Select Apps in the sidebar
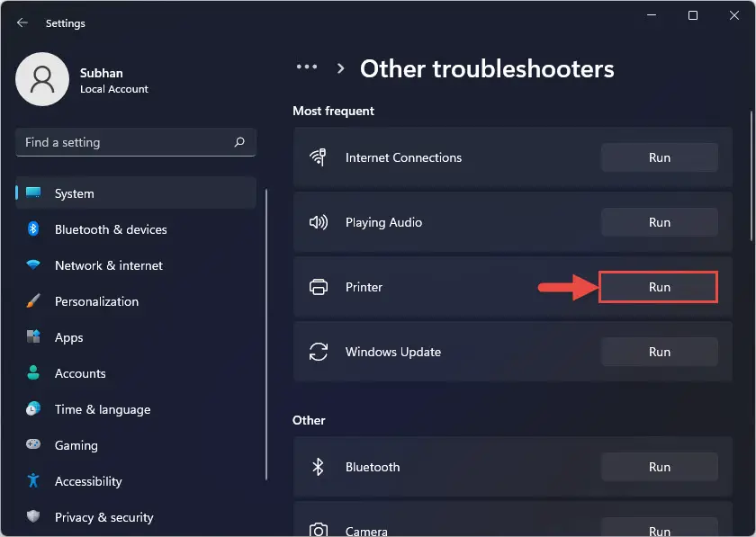This screenshot has width=756, height=537. pyautogui.click(x=68, y=337)
